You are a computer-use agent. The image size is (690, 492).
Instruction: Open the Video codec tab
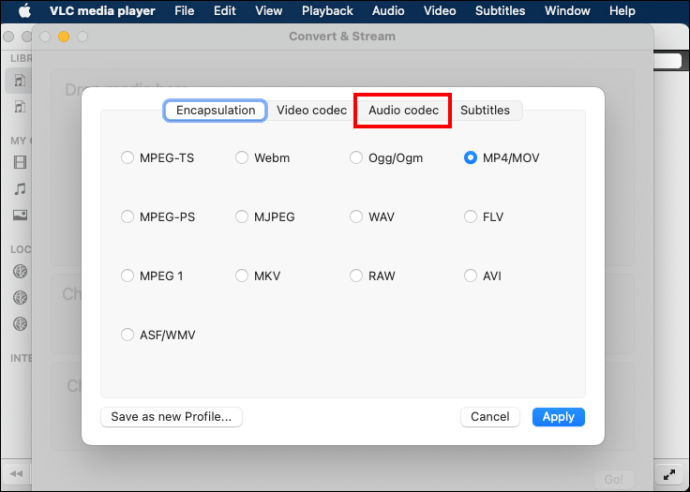coord(311,110)
